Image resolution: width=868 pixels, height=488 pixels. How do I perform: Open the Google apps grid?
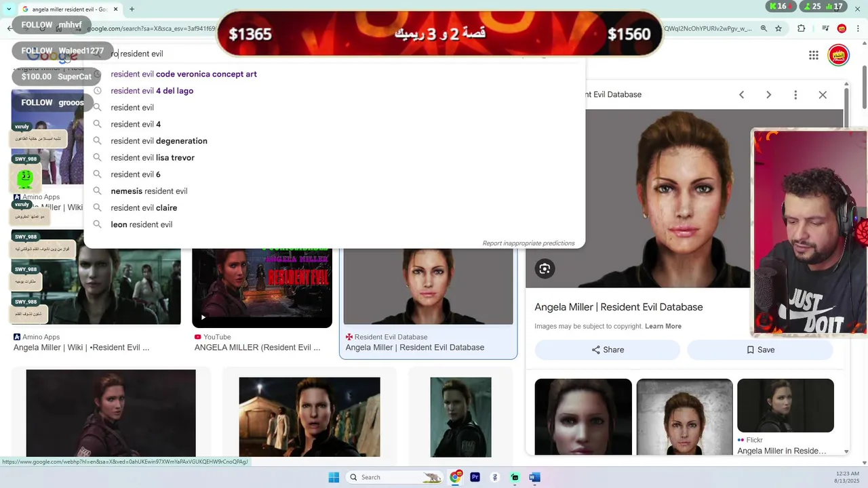coord(814,56)
